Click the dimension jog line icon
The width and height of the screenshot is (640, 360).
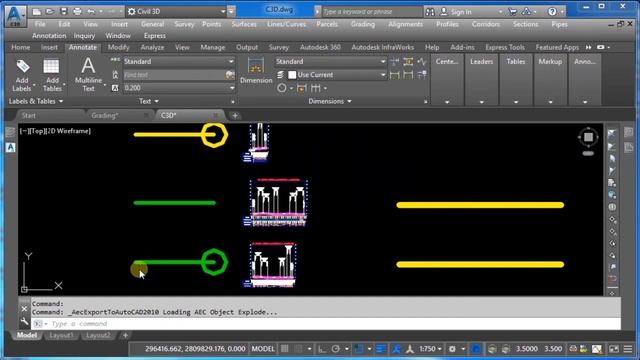click(x=422, y=62)
